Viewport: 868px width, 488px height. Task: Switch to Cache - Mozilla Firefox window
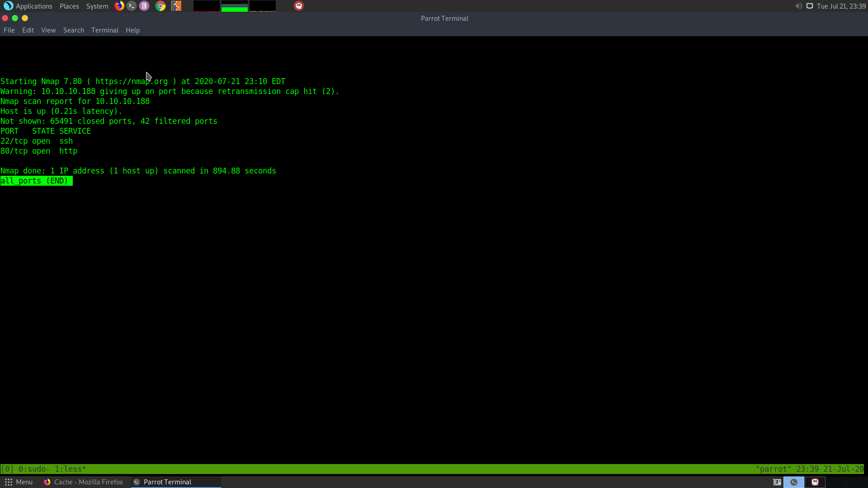(x=84, y=482)
